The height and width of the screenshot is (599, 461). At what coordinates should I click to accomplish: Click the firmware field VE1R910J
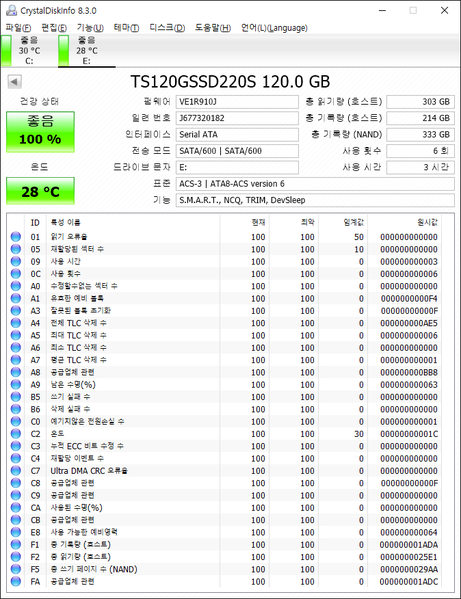(x=237, y=102)
